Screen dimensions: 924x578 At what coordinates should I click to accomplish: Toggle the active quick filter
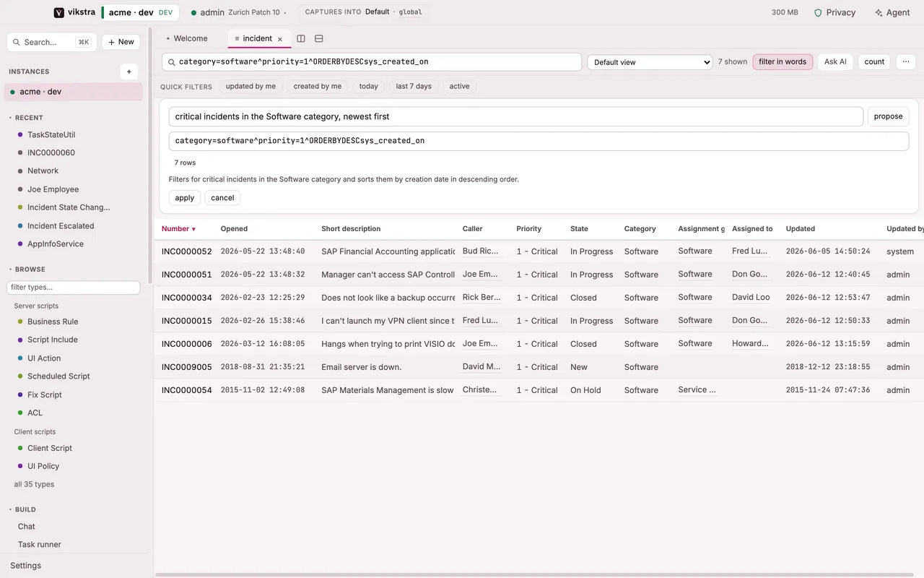pos(459,86)
